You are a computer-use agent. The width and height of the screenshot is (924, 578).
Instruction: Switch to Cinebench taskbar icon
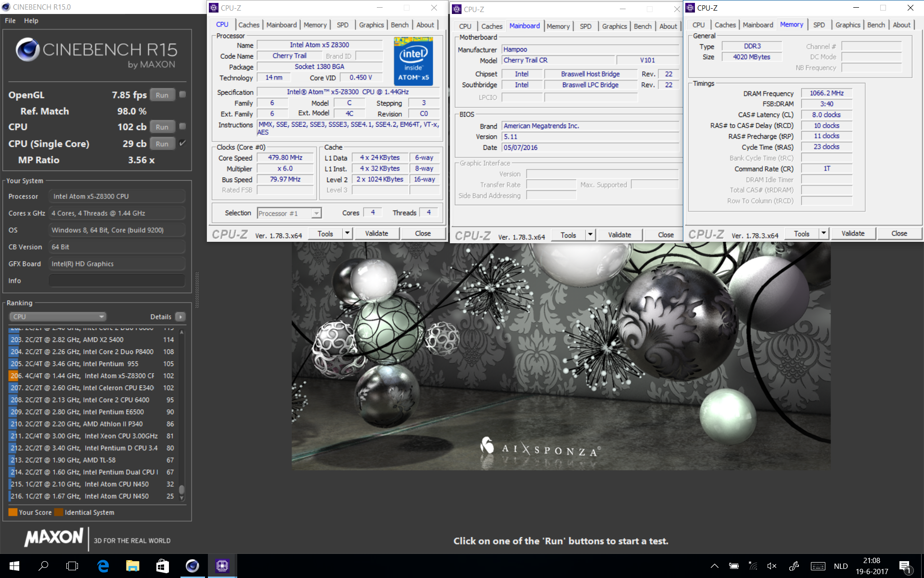[x=192, y=566]
